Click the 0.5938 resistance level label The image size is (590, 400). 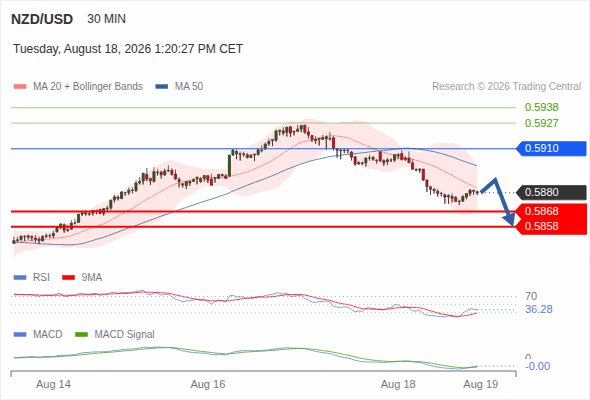541,107
